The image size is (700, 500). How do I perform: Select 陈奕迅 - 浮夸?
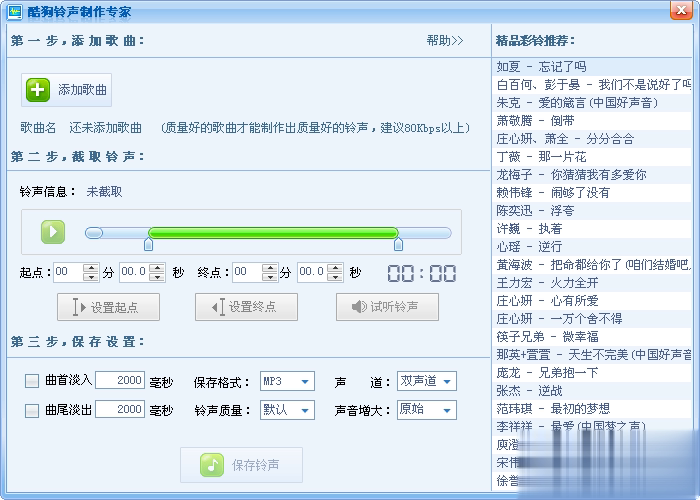pos(592,211)
